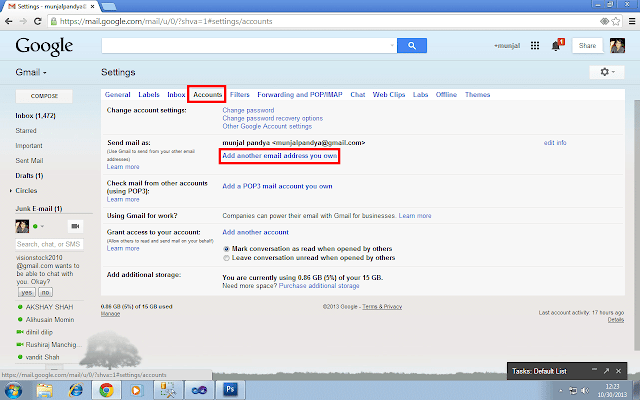Click Purchase additional storage link

point(319,286)
